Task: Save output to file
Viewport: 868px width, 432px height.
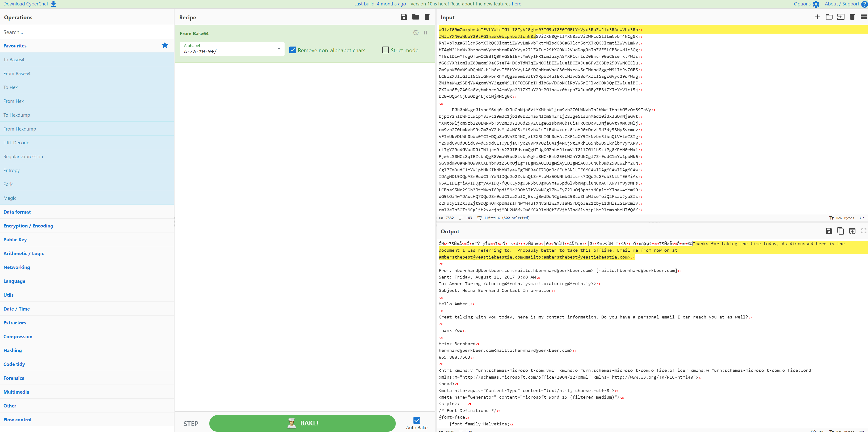Action: [829, 231]
